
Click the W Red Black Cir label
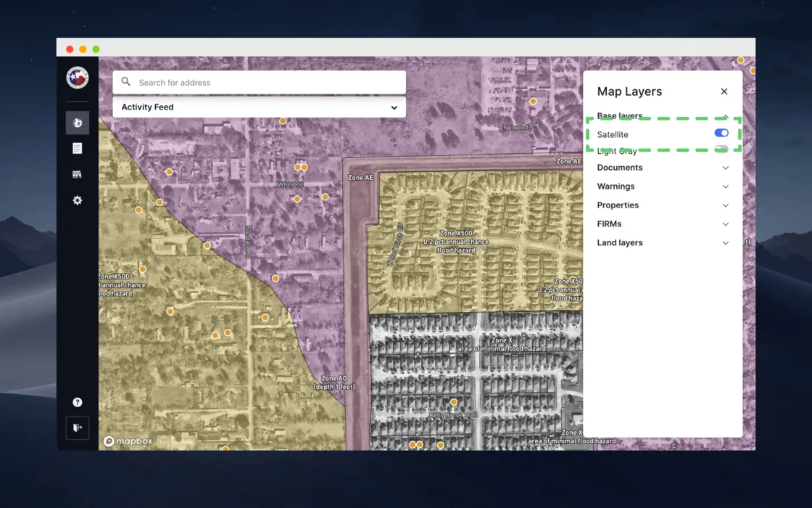coord(394,245)
